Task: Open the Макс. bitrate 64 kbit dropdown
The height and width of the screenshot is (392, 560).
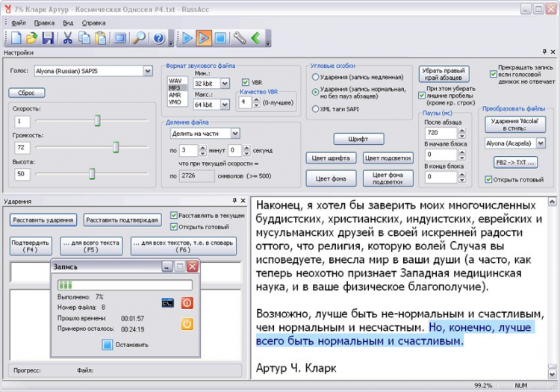Action: point(225,105)
